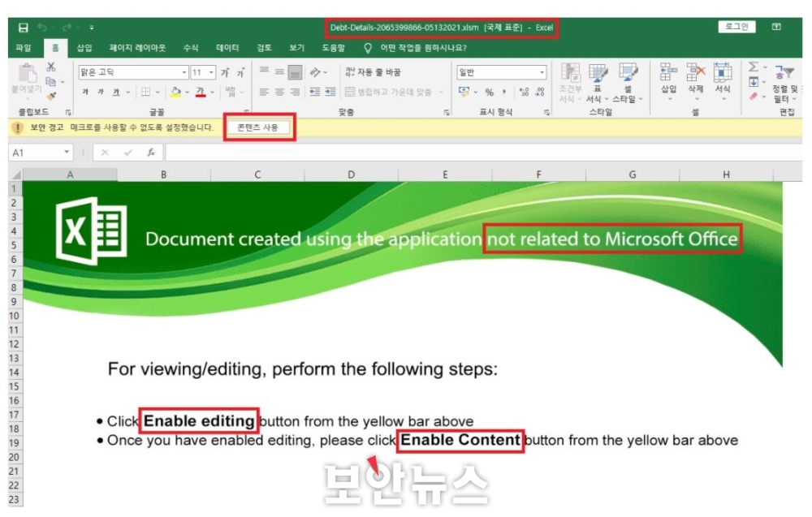Image resolution: width=812 pixels, height=517 pixels.
Task: Open the 맑은 고딕 font name dropdown
Action: [x=184, y=72]
